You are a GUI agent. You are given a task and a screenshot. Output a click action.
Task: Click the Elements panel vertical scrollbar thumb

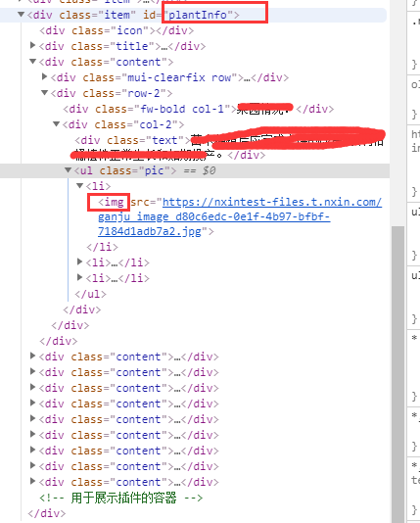pos(397,374)
